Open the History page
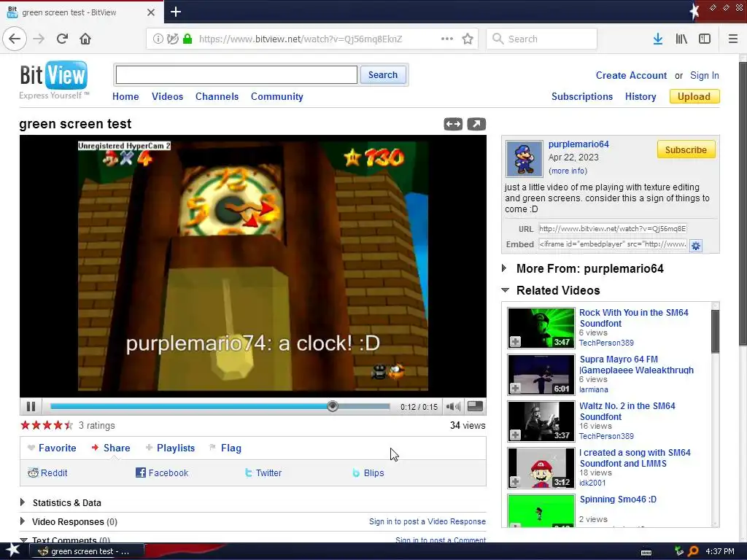The image size is (747, 560). [x=640, y=96]
